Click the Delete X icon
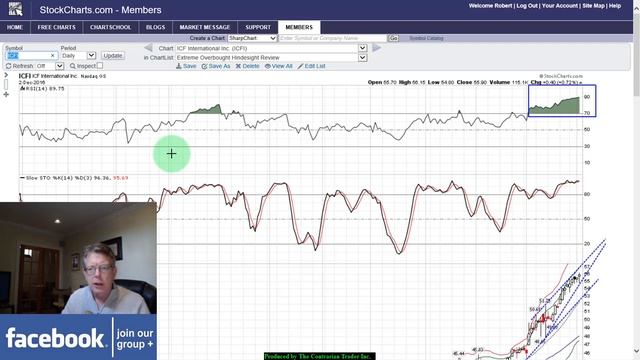Image resolution: width=640 pixels, height=360 pixels. (238, 66)
